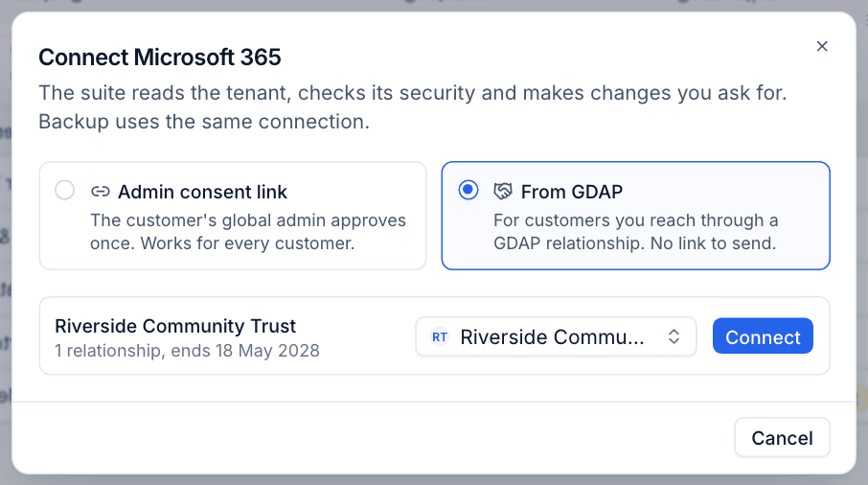The height and width of the screenshot is (485, 868).
Task: Click the blue Connect button
Action: click(763, 336)
